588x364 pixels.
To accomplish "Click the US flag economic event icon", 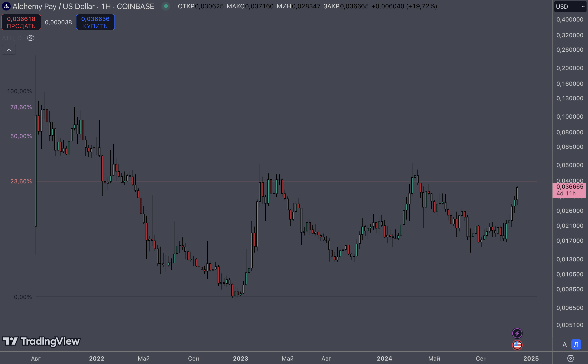I will tap(517, 345).
